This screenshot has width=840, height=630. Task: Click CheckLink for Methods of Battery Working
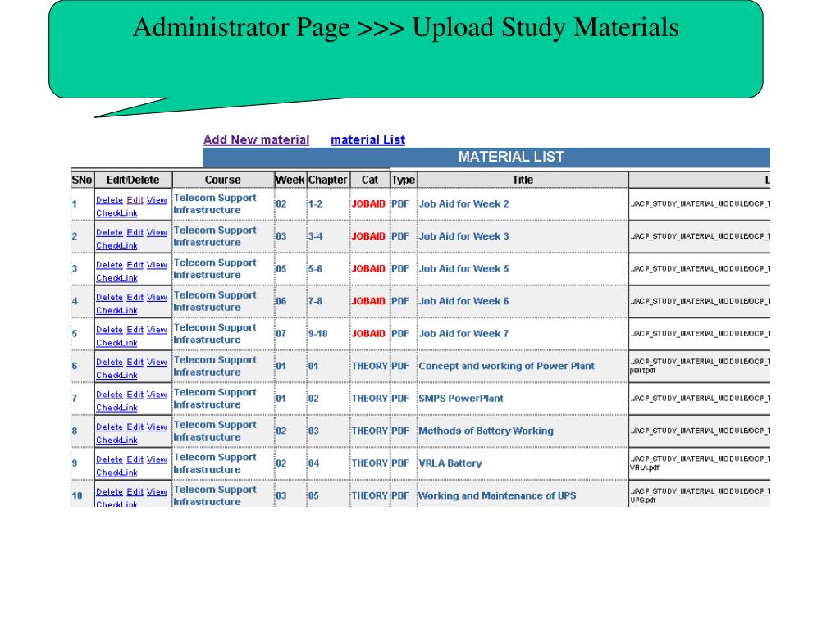point(116,440)
